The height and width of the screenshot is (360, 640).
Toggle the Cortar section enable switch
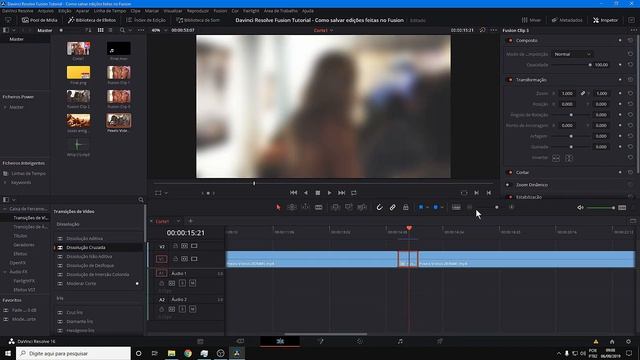pyautogui.click(x=510, y=172)
